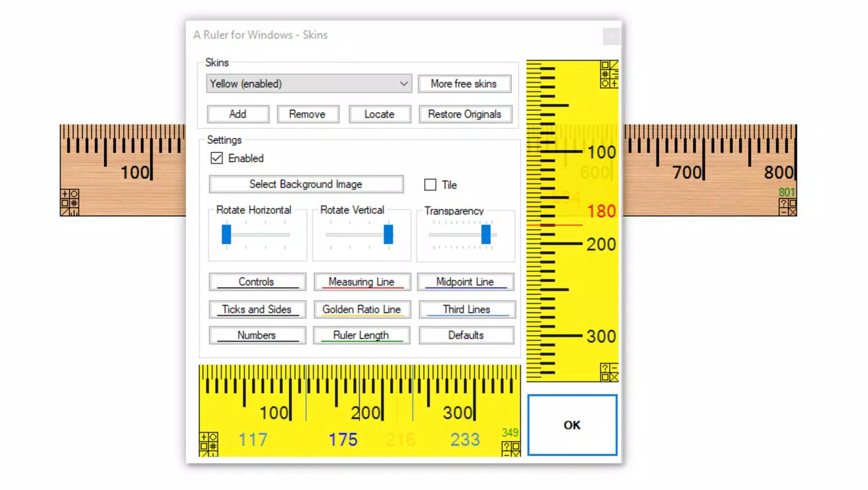The height and width of the screenshot is (490, 868).
Task: Click the X icon on the wooden ruler's right end
Action: tap(793, 212)
